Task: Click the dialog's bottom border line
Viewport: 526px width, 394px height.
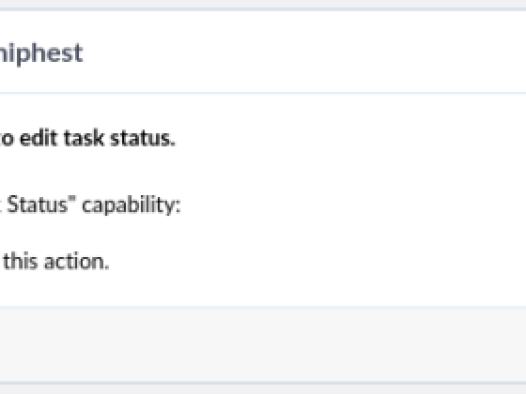Action: (263, 383)
